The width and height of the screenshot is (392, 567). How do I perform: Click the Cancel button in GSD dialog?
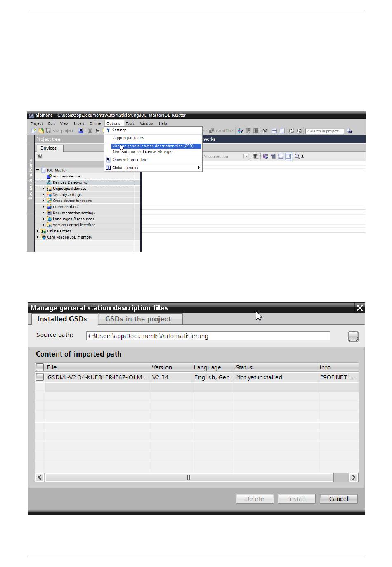pyautogui.click(x=339, y=499)
